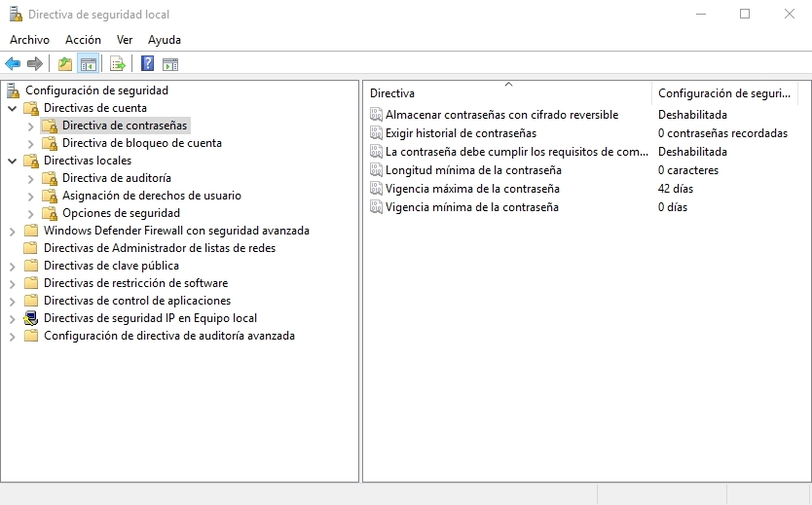
Task: Select Directiva de contraseñas tree item
Action: coord(125,126)
